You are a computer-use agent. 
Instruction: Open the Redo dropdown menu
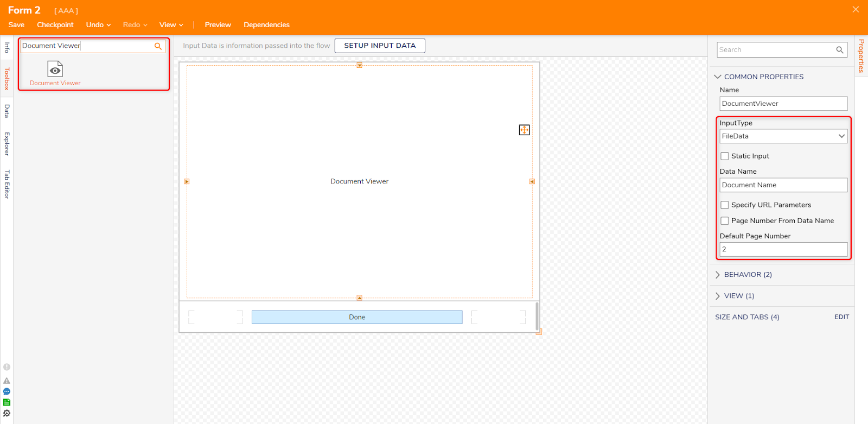(135, 25)
